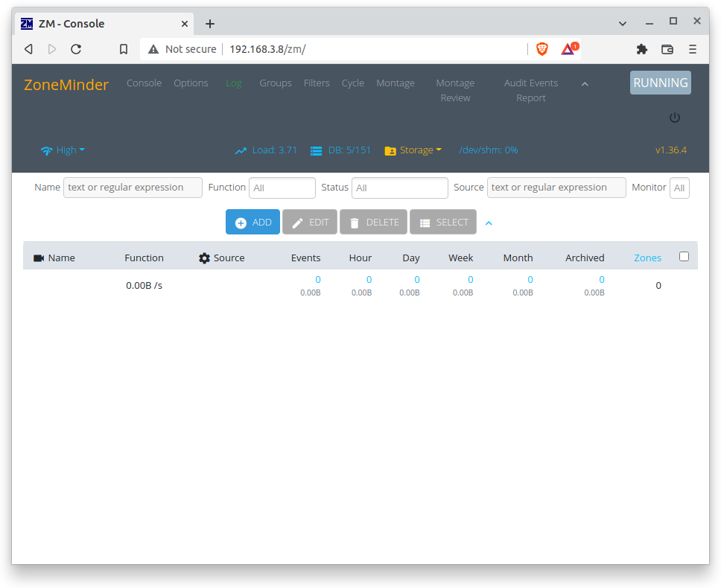This screenshot has width=721, height=588.
Task: Click the Load: 3.71 indicator
Action: 275,150
